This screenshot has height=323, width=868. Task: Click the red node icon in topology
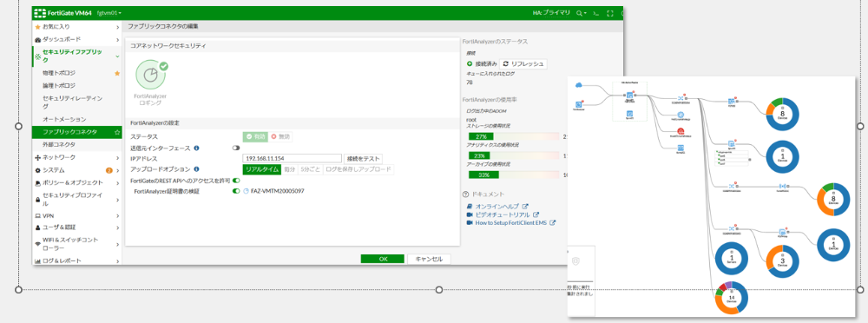[681, 131]
